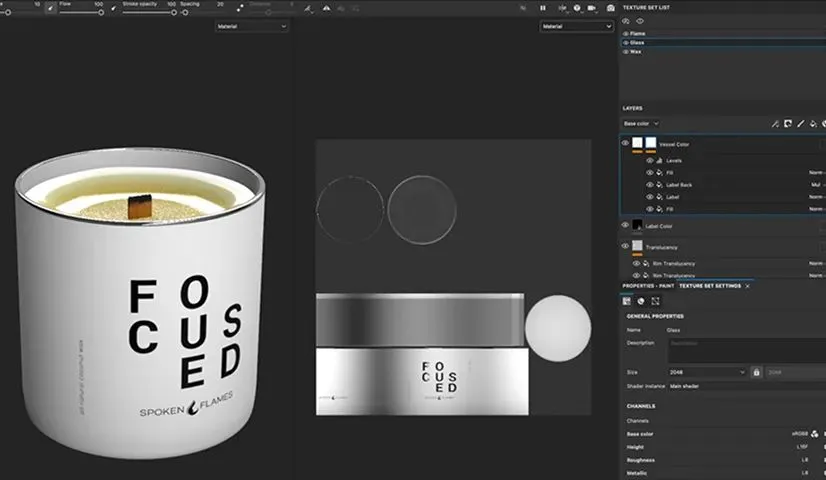This screenshot has height=480, width=826.
Task: Click the Base color channel swatch icon
Action: click(815, 434)
